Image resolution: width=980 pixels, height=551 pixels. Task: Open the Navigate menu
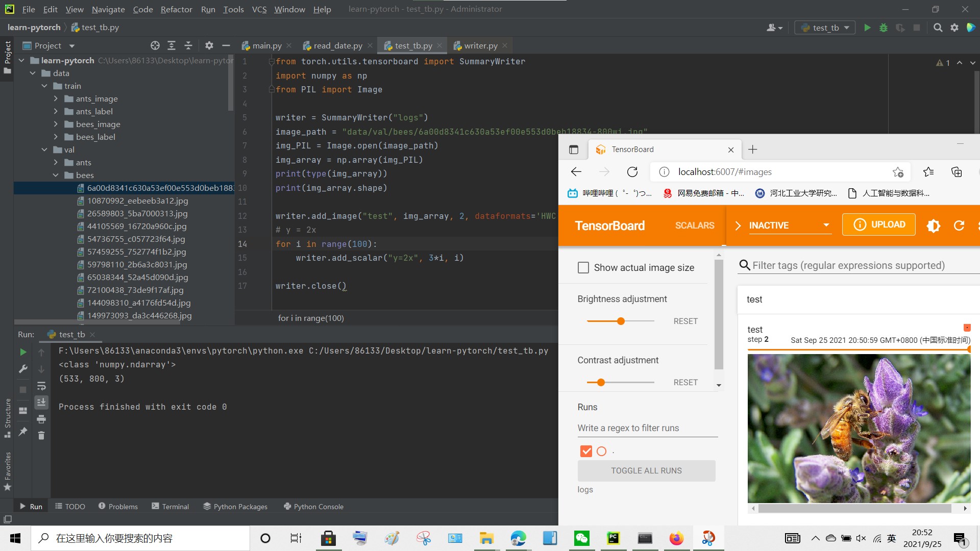point(108,9)
